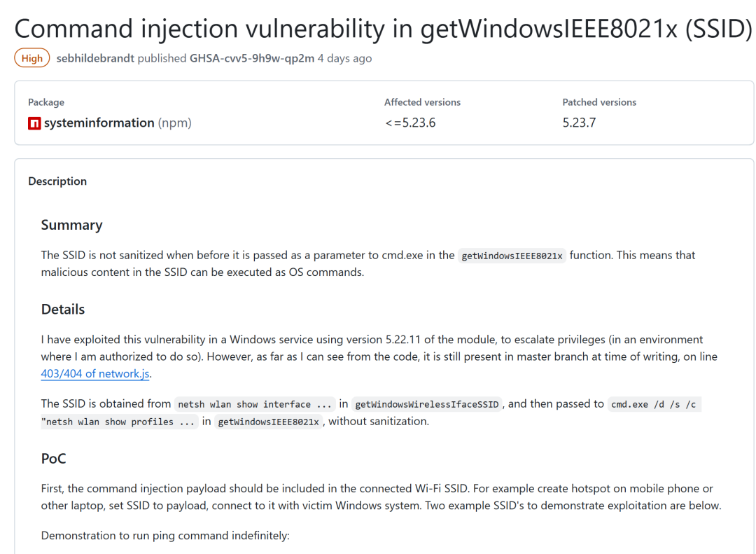This screenshot has width=756, height=554.
Task: Click the Description panel label
Action: pyautogui.click(x=57, y=181)
